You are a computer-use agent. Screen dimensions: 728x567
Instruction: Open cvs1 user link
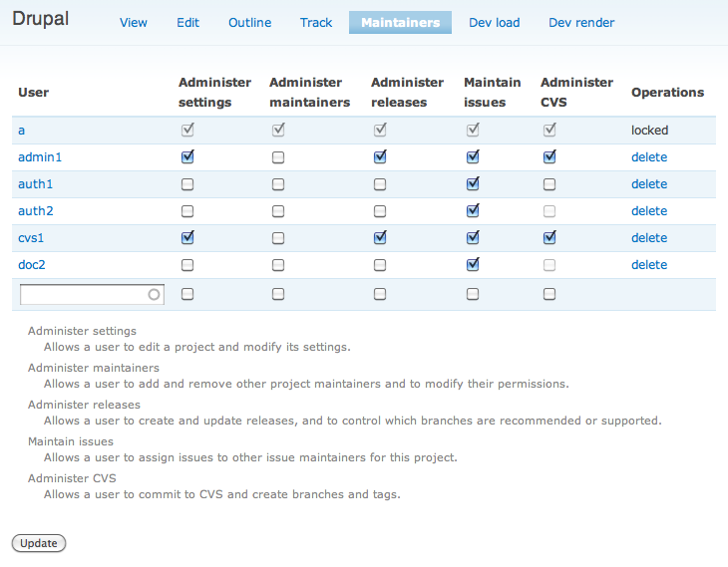tap(31, 238)
